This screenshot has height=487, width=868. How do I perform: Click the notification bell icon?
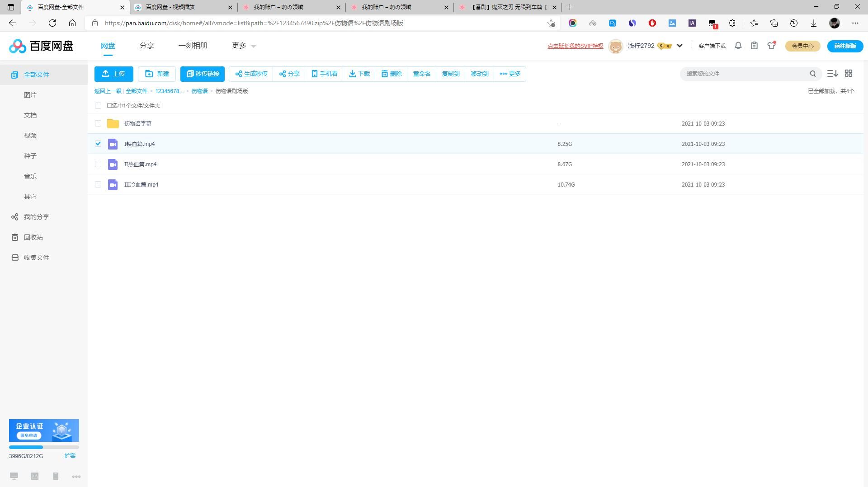738,46
